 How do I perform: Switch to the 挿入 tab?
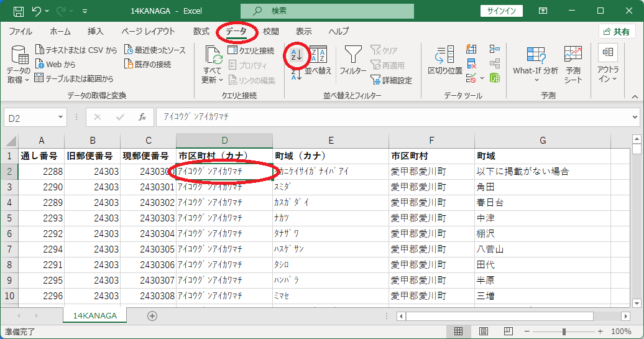[95, 31]
